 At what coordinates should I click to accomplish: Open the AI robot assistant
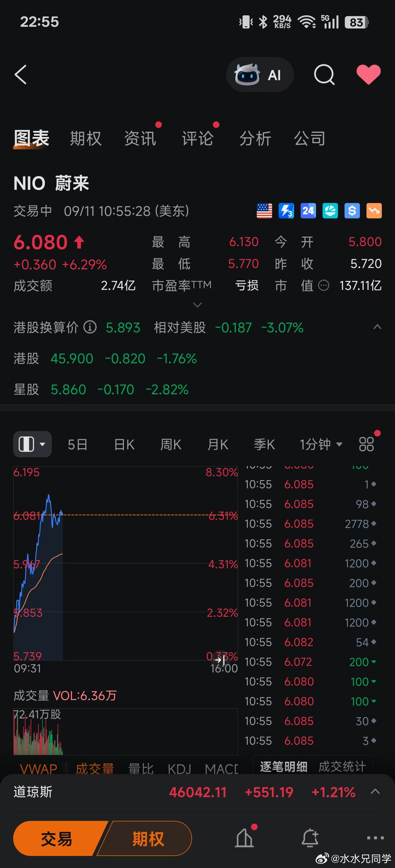pyautogui.click(x=260, y=75)
